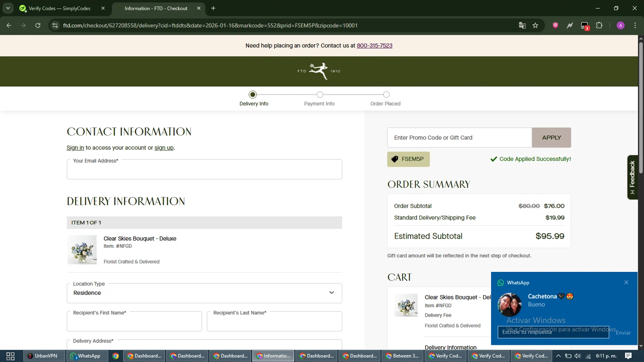Open the Chrome profile avatar
The image size is (644, 362).
point(620,25)
